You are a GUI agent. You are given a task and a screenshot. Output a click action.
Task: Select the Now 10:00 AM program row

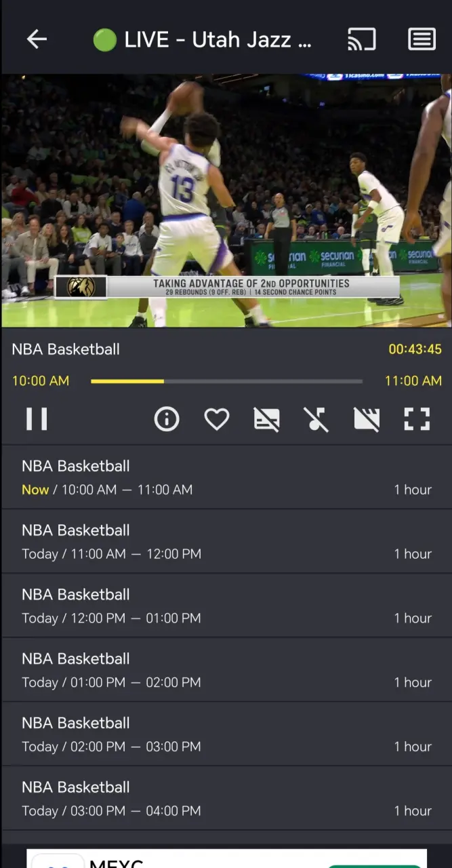click(226, 477)
